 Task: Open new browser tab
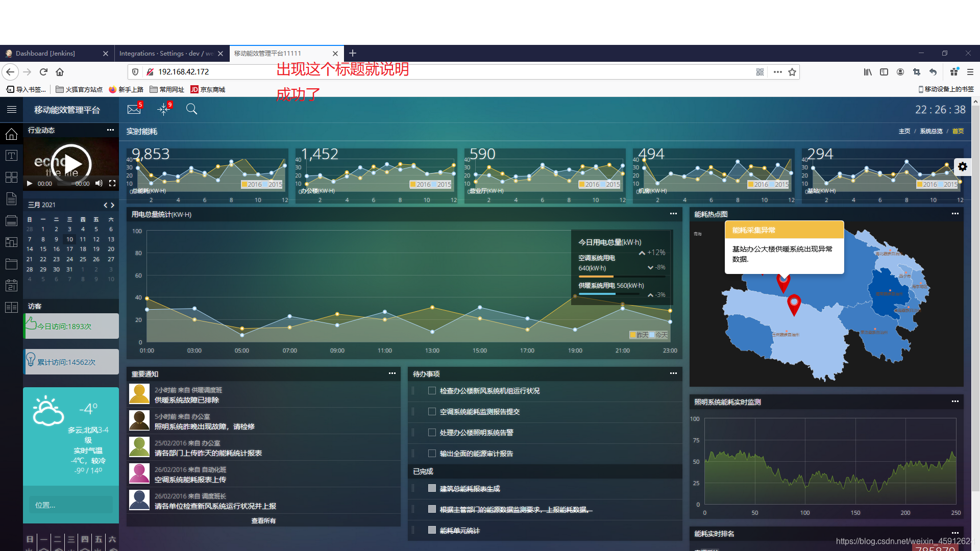point(353,53)
